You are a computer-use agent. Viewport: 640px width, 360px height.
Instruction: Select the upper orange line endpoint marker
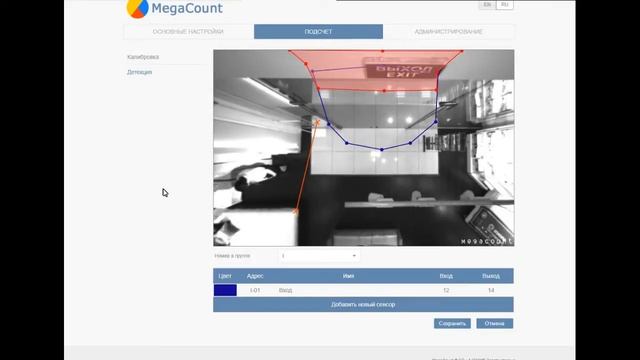click(x=317, y=122)
